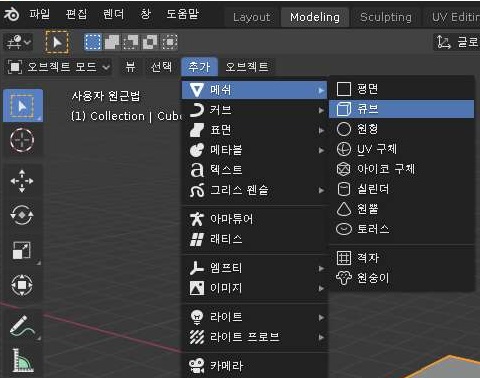Expand the 메쉬 submenu
This screenshot has height=378, width=480.
click(255, 90)
